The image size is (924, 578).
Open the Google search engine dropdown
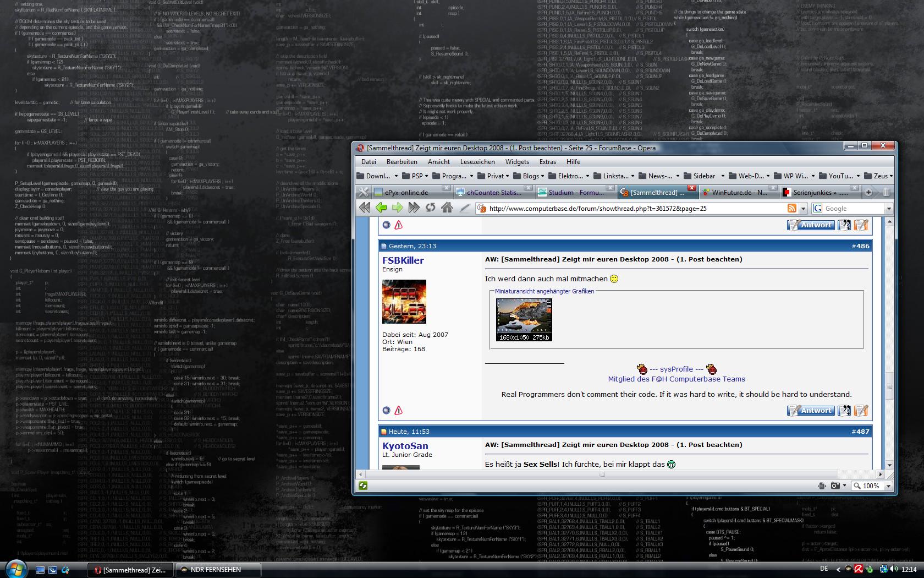[x=888, y=209]
